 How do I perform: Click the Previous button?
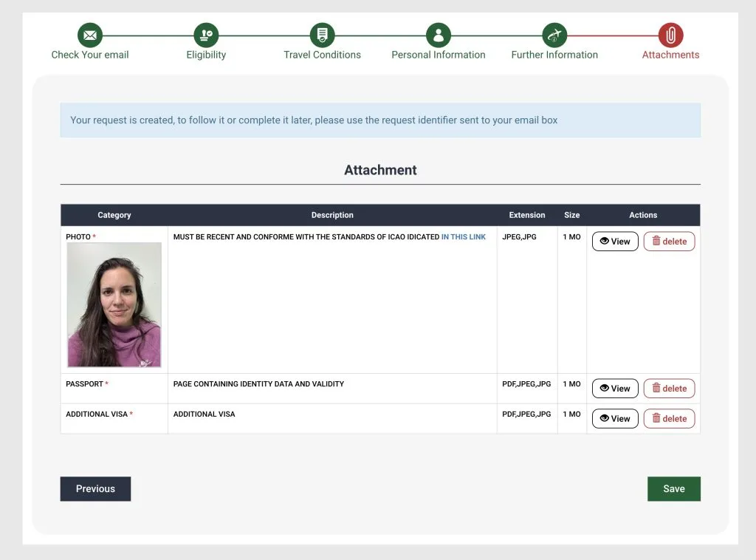coord(95,489)
